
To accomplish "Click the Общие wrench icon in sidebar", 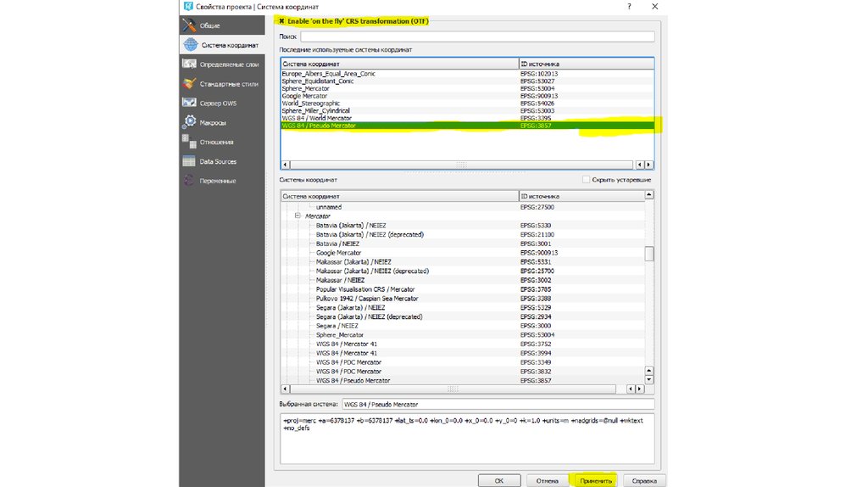I will click(189, 25).
